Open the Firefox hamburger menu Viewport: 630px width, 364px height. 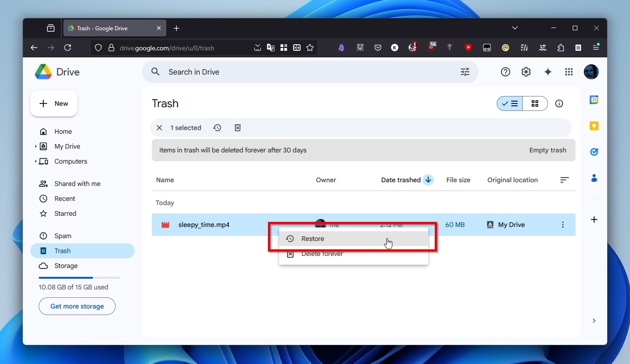point(596,48)
